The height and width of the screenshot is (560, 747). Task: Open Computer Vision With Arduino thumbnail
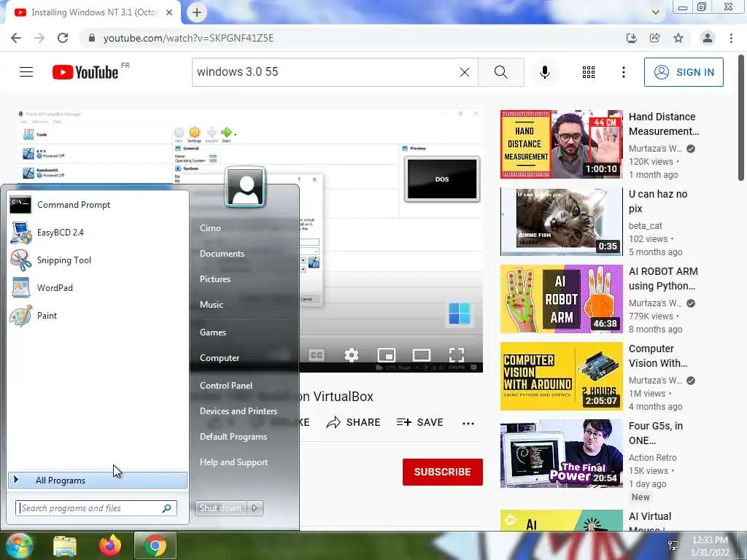point(561,376)
